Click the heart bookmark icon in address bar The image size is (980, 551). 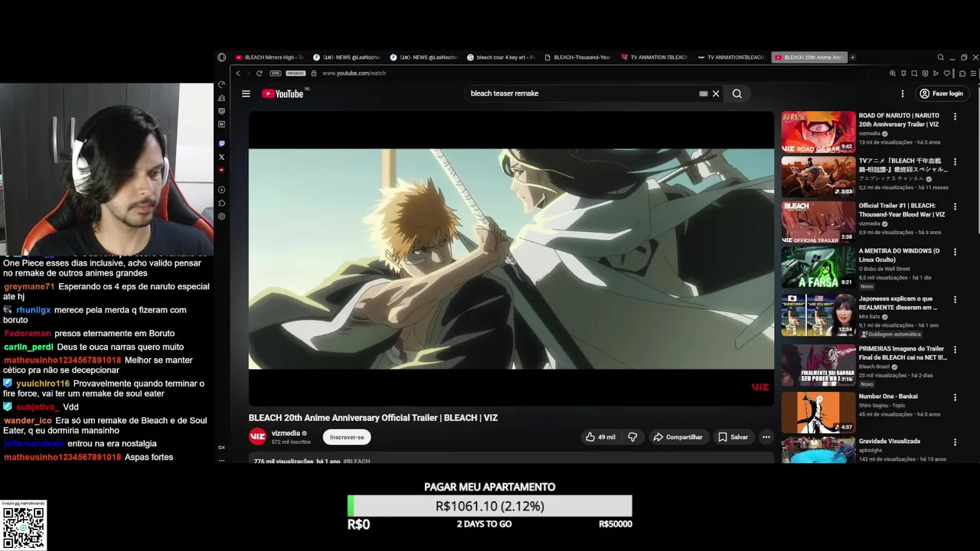point(947,73)
